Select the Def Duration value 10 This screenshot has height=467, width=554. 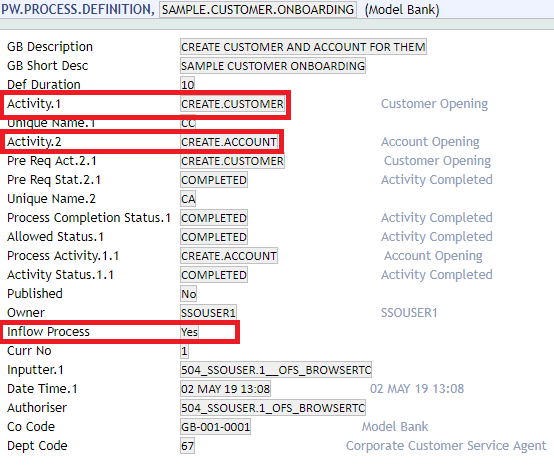187,85
